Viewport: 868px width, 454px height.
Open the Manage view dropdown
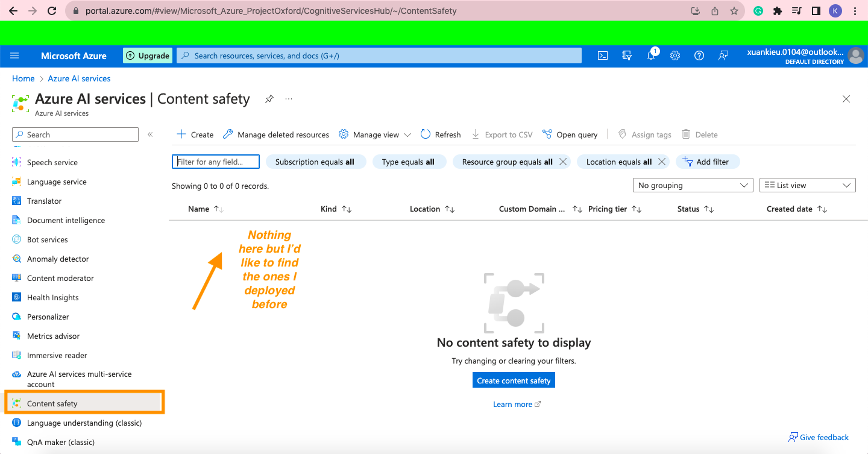(x=375, y=134)
